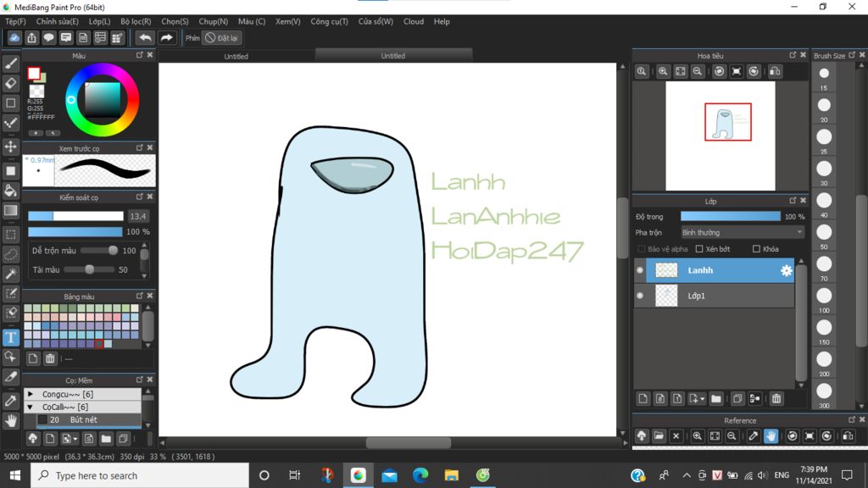
Task: Delete palette color with trash icon
Action: coord(50,358)
